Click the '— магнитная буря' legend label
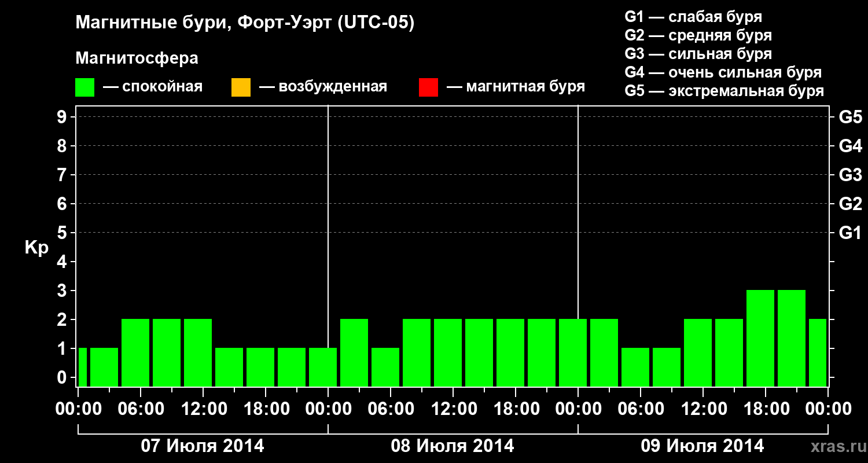 point(516,87)
